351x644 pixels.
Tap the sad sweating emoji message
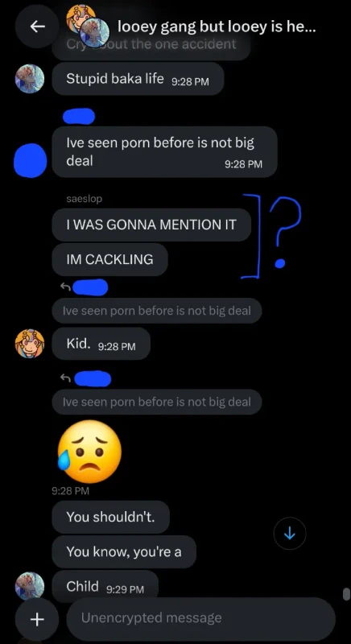pos(89,452)
